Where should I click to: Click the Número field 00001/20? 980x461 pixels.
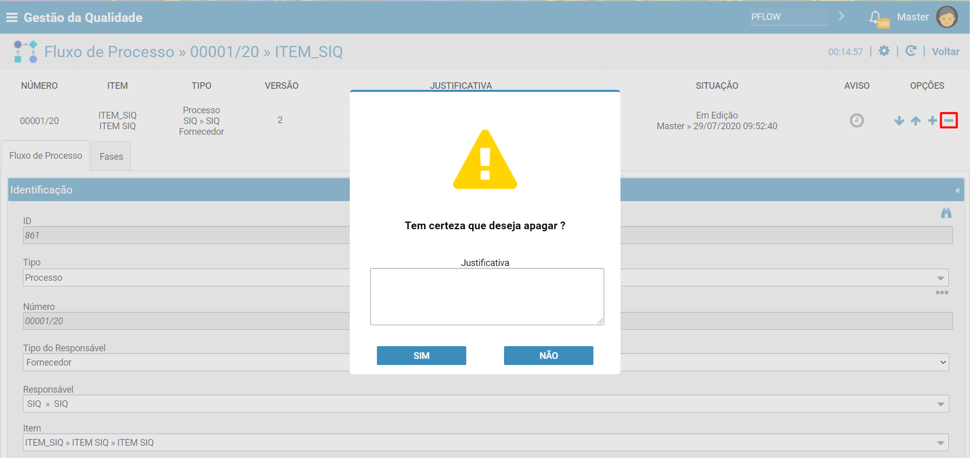pos(488,321)
